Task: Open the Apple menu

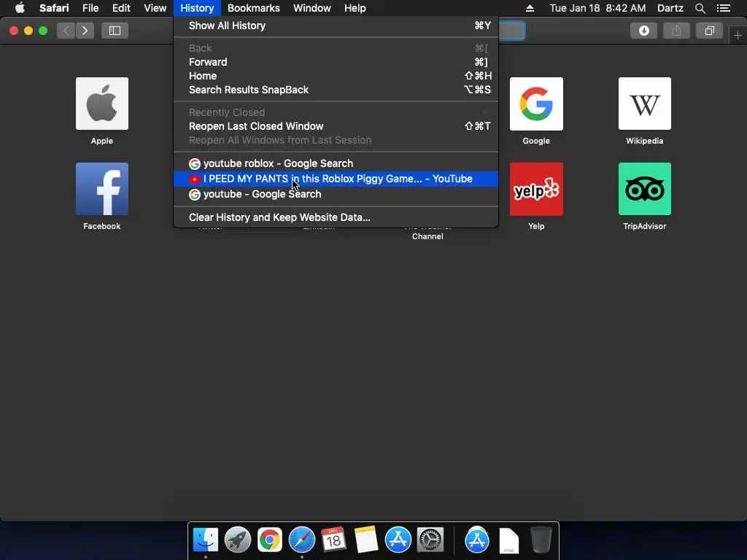Action: tap(20, 8)
